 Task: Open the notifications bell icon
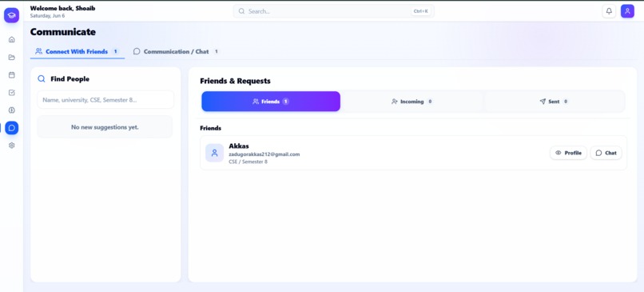point(609,11)
